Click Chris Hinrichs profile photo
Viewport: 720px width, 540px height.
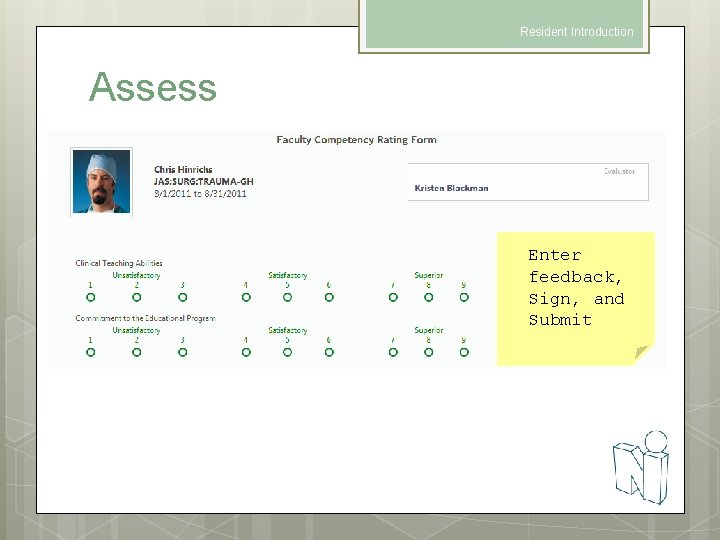pyautogui.click(x=101, y=182)
